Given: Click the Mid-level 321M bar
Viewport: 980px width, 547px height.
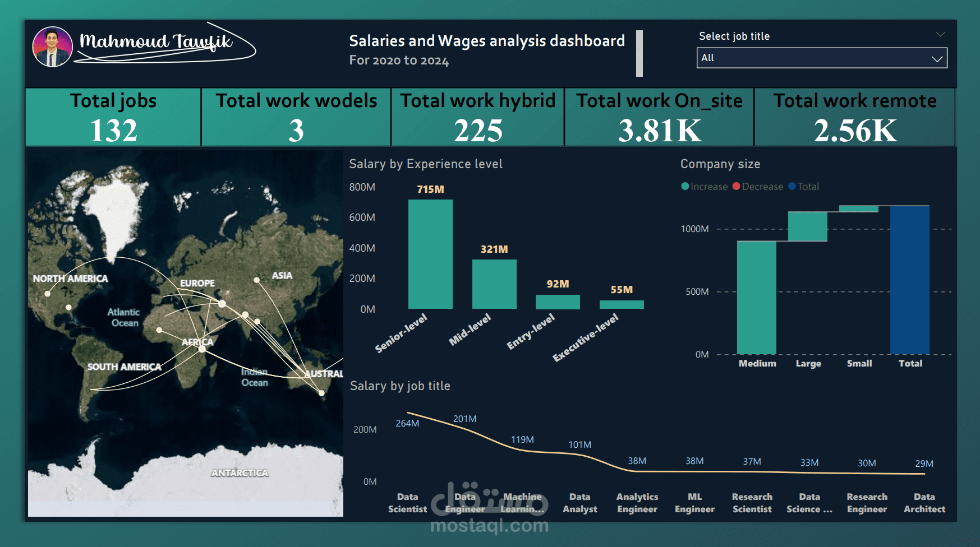Looking at the screenshot, I should coord(494,284).
